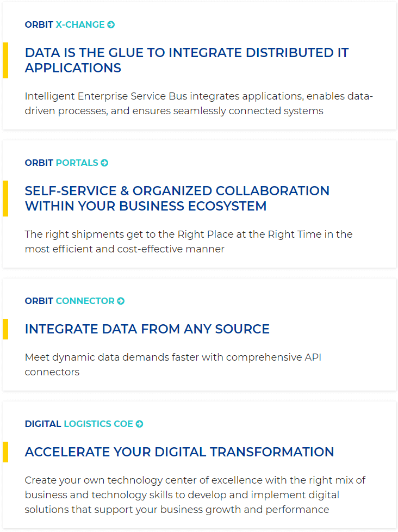Open the ORBIT X-CHANGE link
The width and height of the screenshot is (398, 532).
(70, 25)
